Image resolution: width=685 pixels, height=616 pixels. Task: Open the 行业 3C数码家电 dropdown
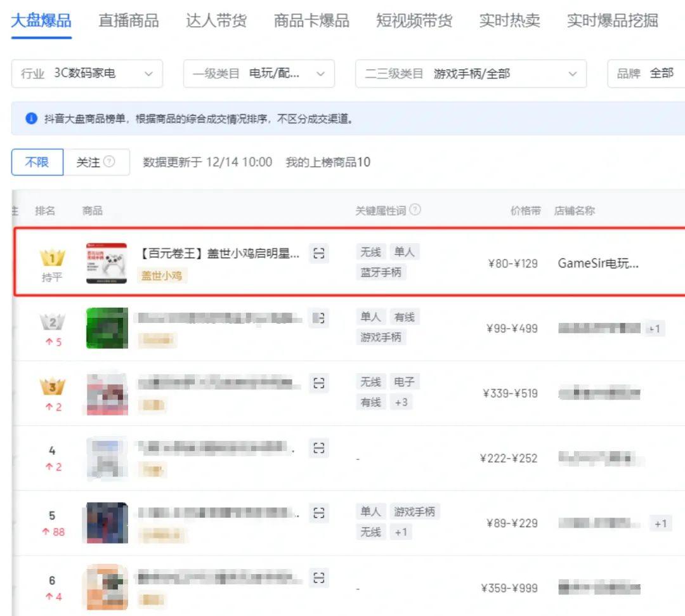point(87,74)
